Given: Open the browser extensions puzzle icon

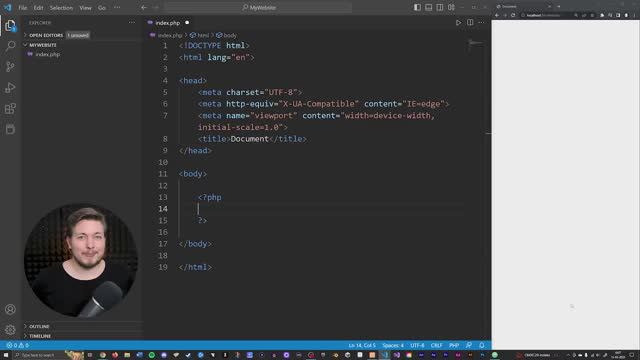Looking at the screenshot, I should point(602,15).
